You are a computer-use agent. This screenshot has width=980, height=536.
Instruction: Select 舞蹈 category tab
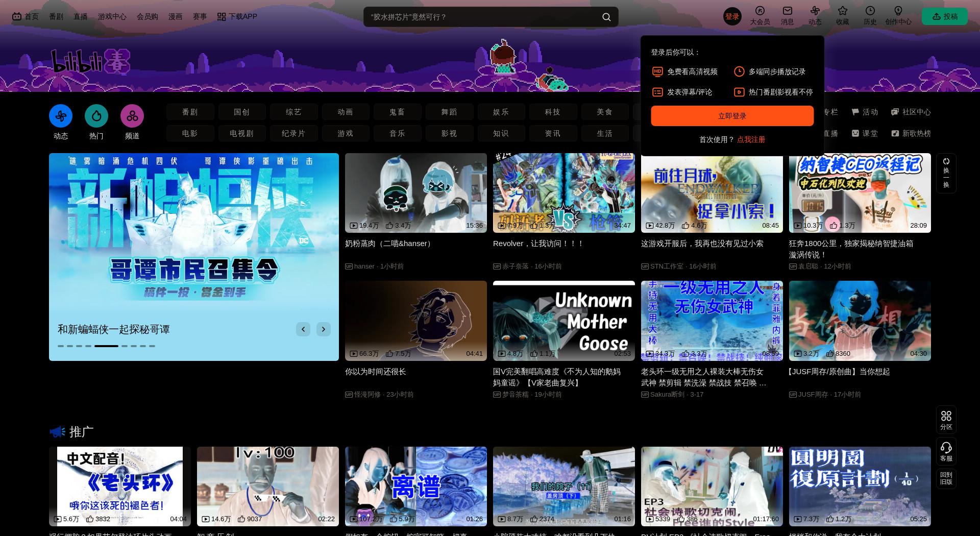[449, 112]
